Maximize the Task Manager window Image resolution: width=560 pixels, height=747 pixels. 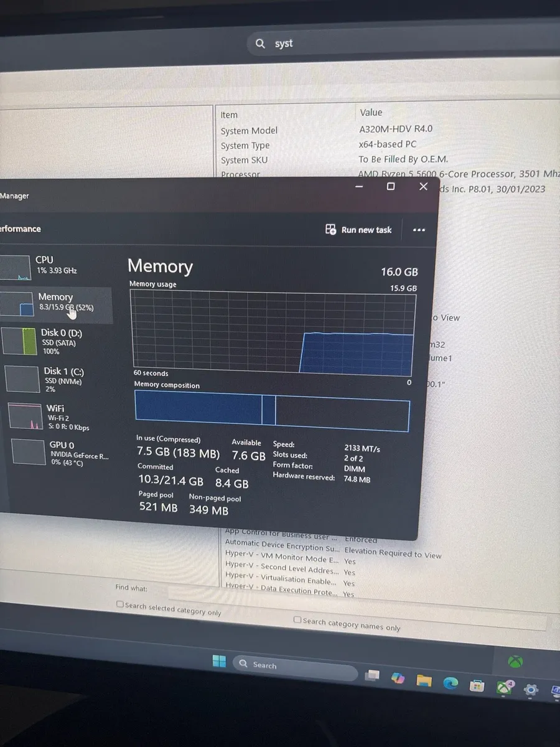coord(391,186)
